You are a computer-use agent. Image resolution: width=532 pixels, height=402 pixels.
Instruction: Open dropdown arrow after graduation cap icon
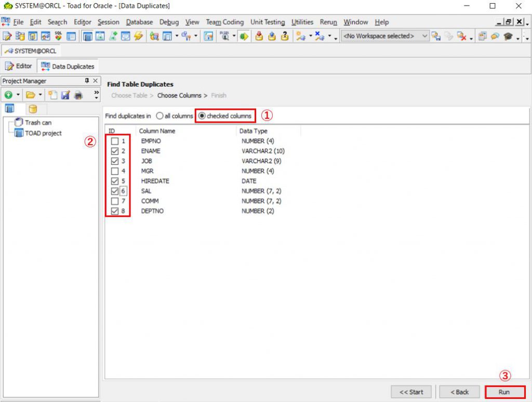518,38
